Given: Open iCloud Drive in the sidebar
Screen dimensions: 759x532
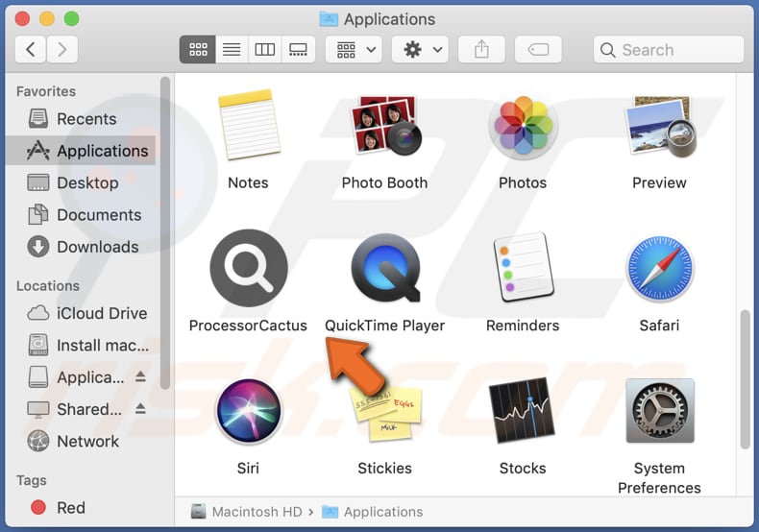Looking at the screenshot, I should coord(81,313).
